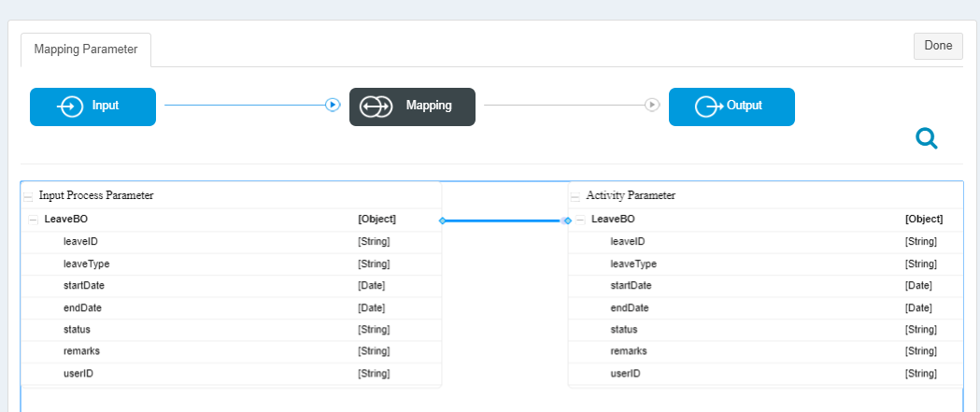Screen dimensions: 980x412
Task: Open search with the magnifier icon
Action: pyautogui.click(x=927, y=138)
